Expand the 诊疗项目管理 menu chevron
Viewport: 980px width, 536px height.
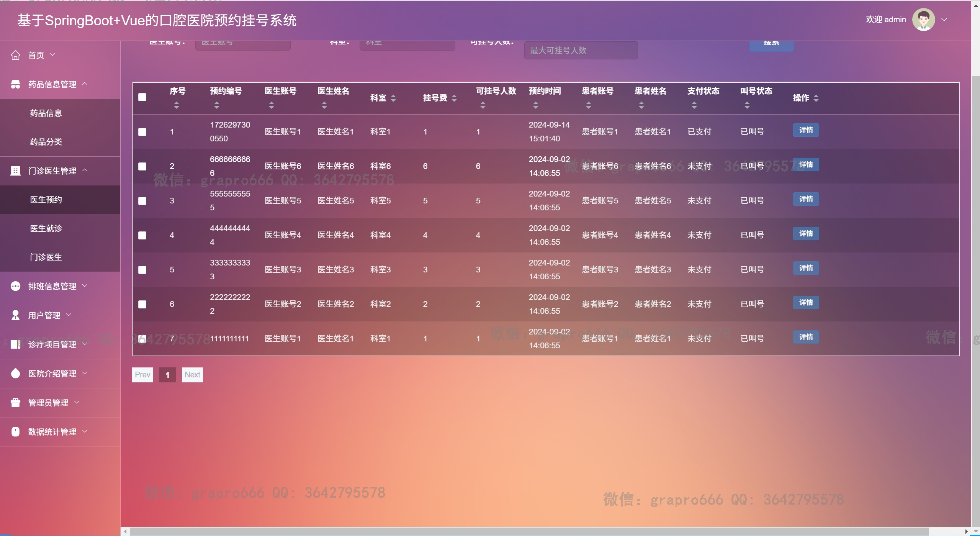[x=85, y=344]
